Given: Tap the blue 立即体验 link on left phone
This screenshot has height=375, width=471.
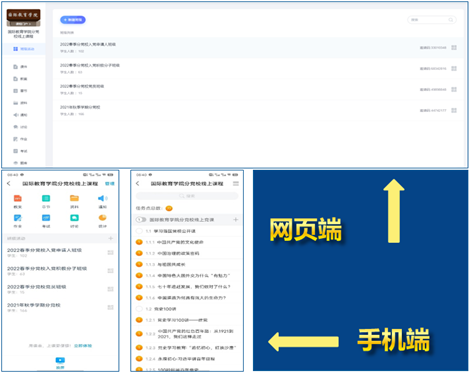Looking at the screenshot, I should (x=83, y=346).
